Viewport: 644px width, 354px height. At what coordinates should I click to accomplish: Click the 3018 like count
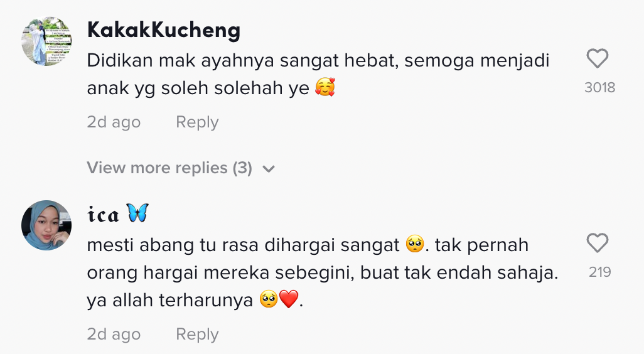coord(599,88)
